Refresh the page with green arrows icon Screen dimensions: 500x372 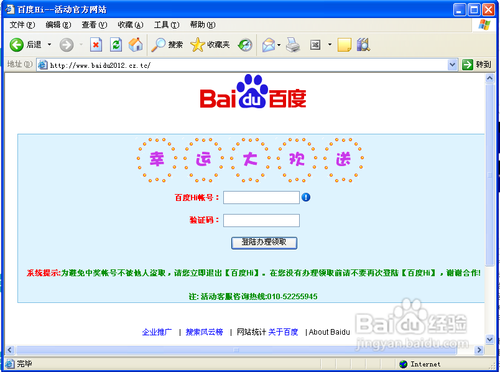coord(116,45)
